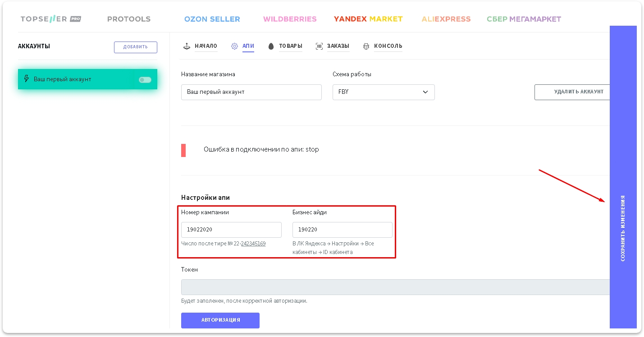Click into the Бизнес айди field

(342, 230)
